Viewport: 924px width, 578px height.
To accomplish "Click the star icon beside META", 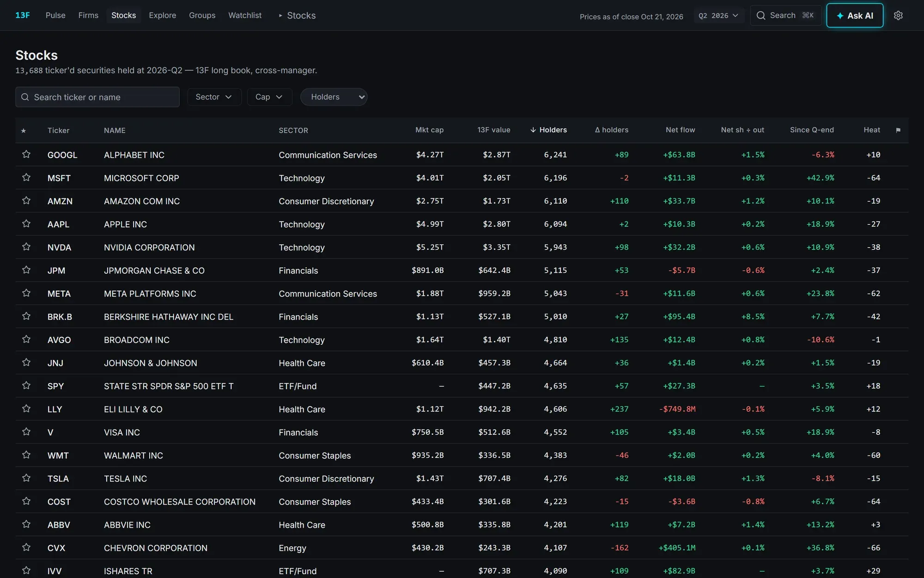I will point(26,293).
